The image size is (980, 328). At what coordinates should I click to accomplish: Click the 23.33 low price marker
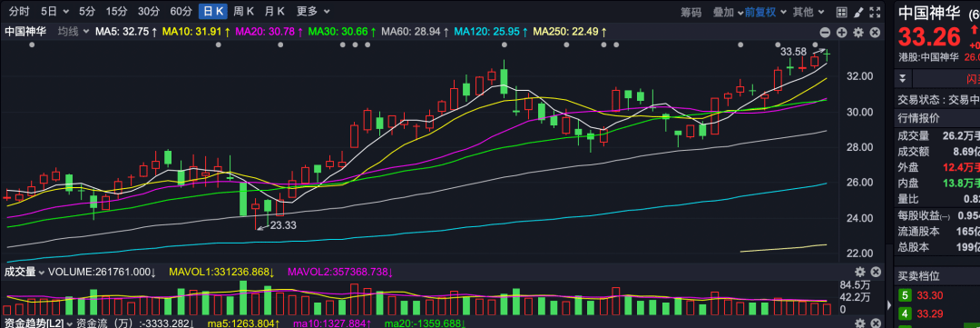pos(283,225)
